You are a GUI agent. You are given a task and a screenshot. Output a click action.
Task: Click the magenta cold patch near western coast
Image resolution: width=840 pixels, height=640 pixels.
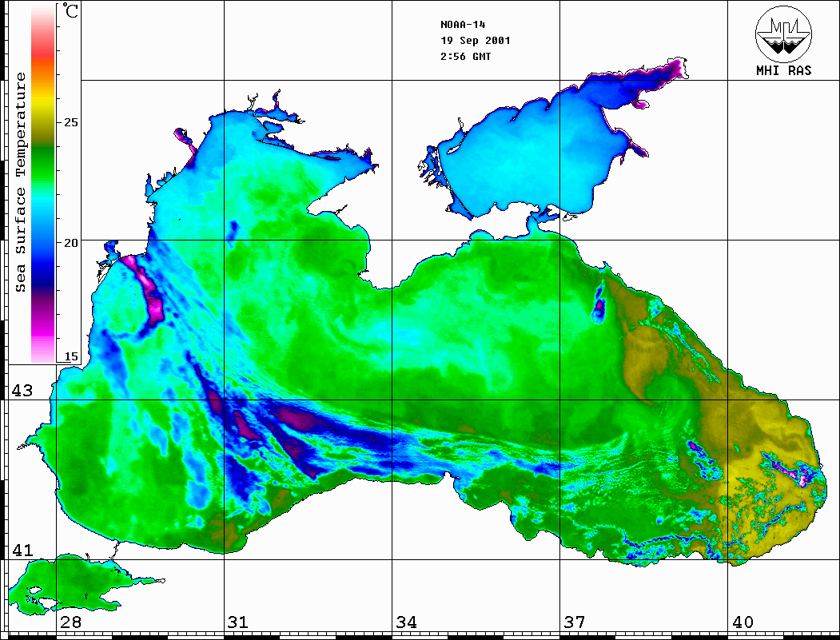point(145,289)
